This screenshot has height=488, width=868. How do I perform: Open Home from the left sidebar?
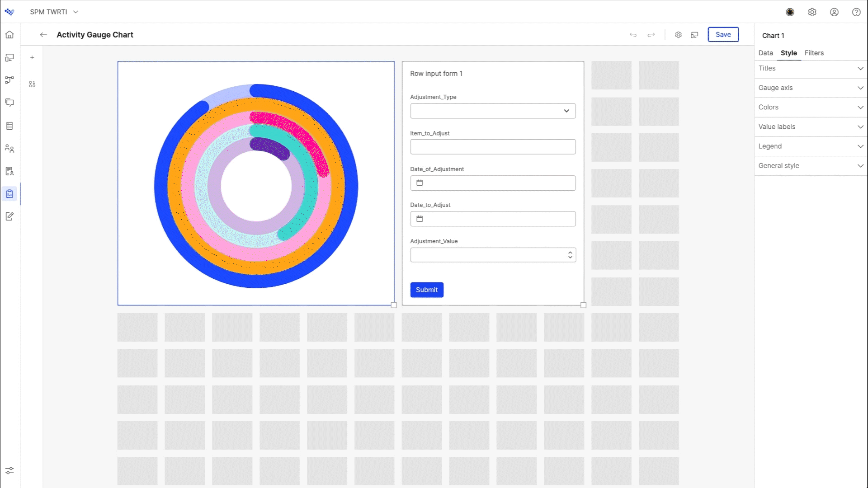click(9, 34)
